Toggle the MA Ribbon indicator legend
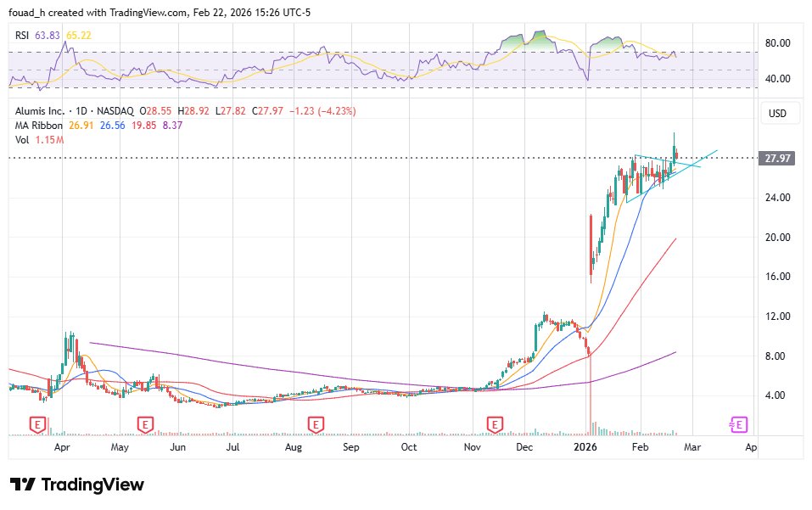Screen dimensions: 812x510 (37, 125)
